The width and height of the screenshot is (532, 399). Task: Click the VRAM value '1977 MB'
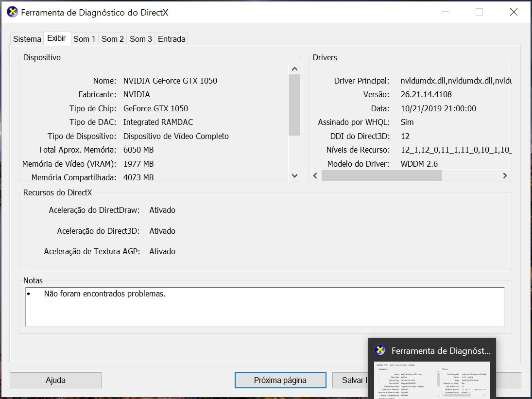pyautogui.click(x=138, y=164)
